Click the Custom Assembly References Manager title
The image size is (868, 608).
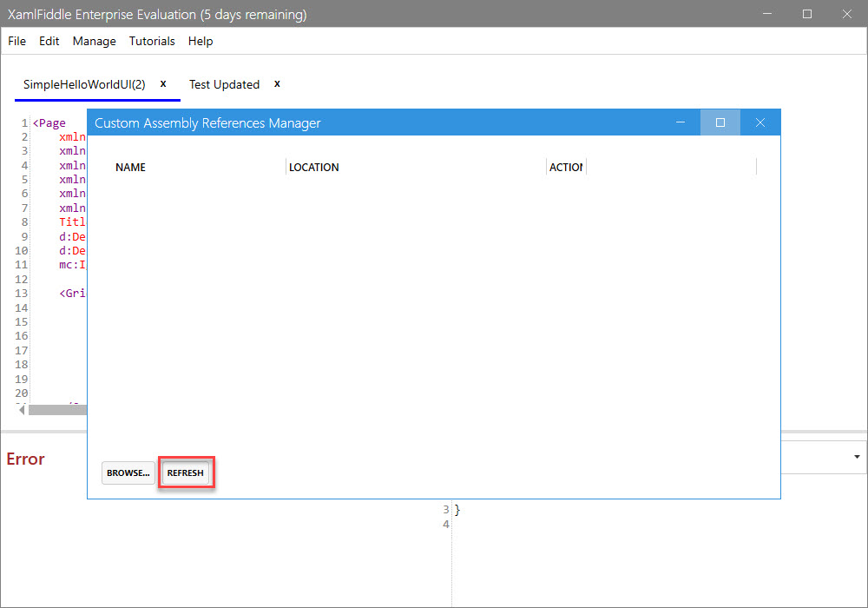coord(207,123)
